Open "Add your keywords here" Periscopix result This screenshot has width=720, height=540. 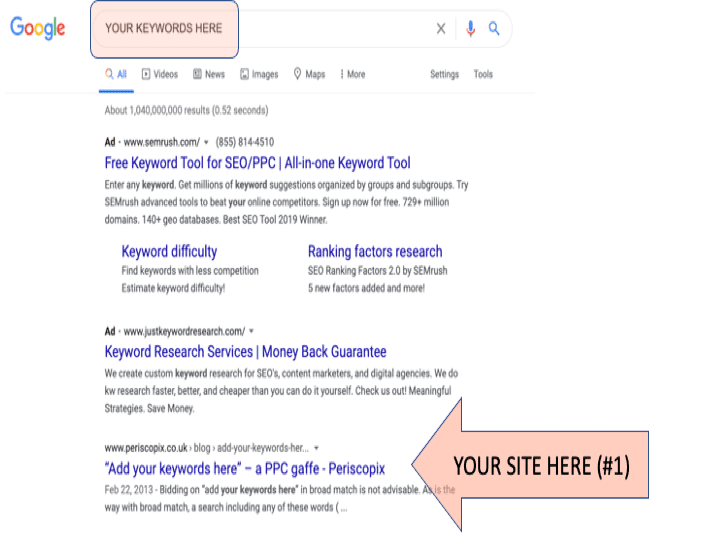[245, 469]
